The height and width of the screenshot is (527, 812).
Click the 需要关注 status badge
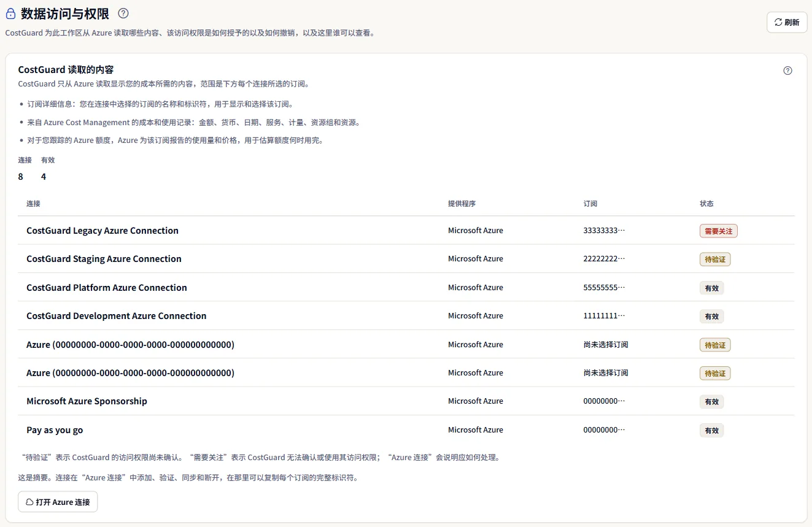pos(718,231)
